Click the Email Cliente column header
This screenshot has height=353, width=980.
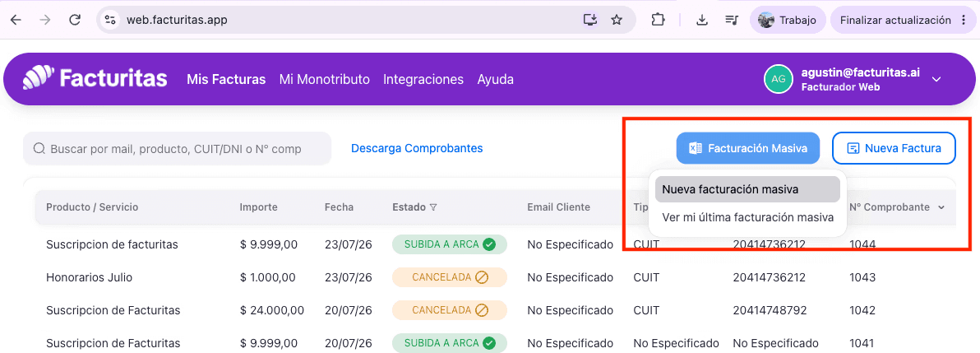coord(558,207)
